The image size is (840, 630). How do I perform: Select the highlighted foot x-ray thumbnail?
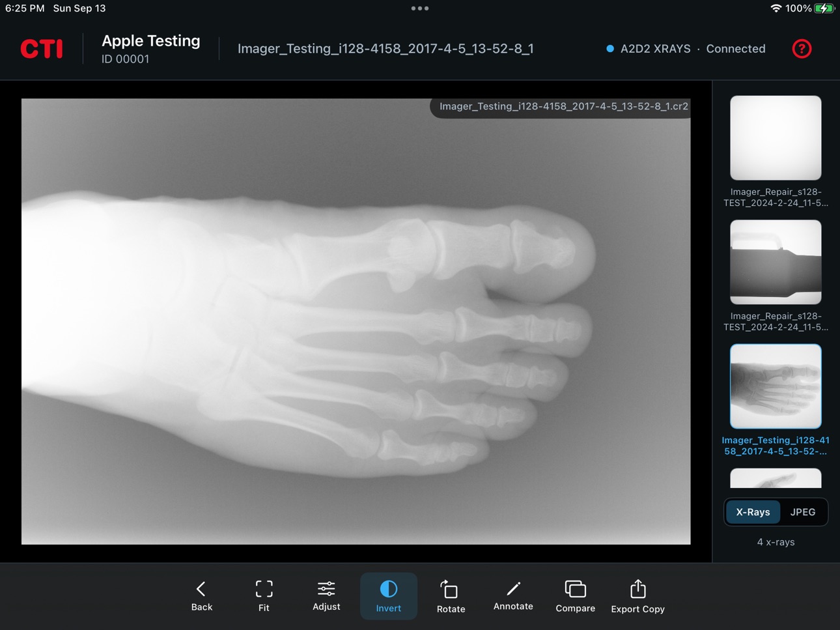776,386
